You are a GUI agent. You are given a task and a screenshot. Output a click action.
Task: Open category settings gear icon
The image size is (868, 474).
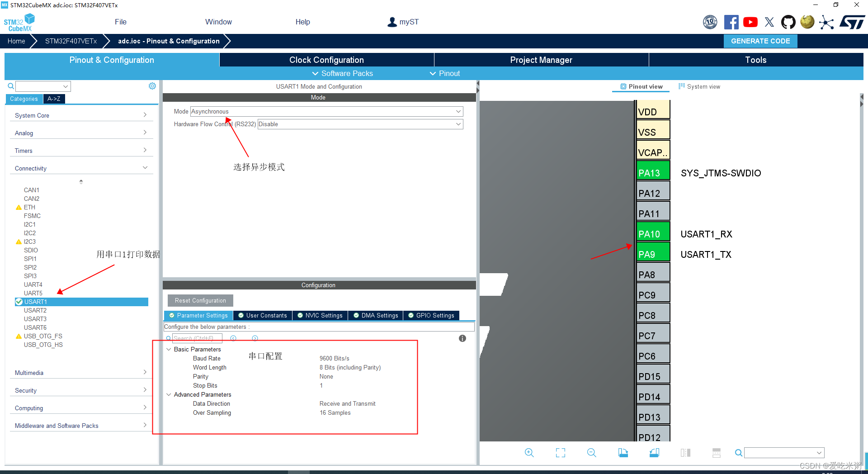coord(152,86)
